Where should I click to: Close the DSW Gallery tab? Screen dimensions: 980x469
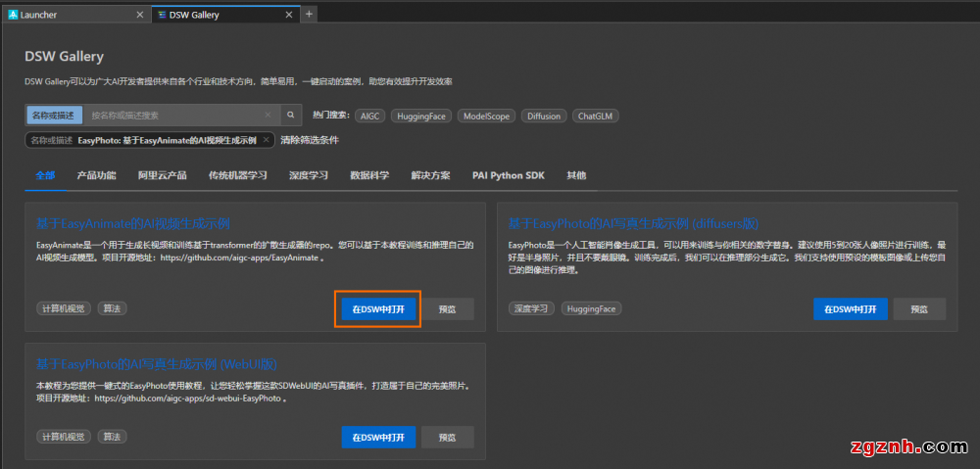(x=289, y=15)
